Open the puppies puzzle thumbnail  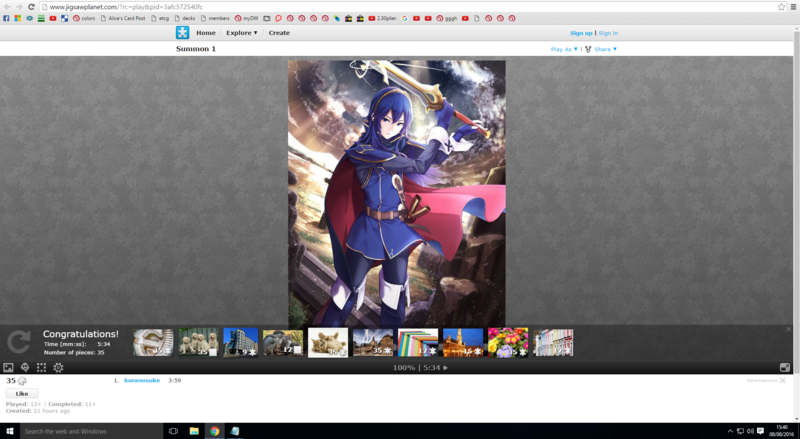coord(198,343)
